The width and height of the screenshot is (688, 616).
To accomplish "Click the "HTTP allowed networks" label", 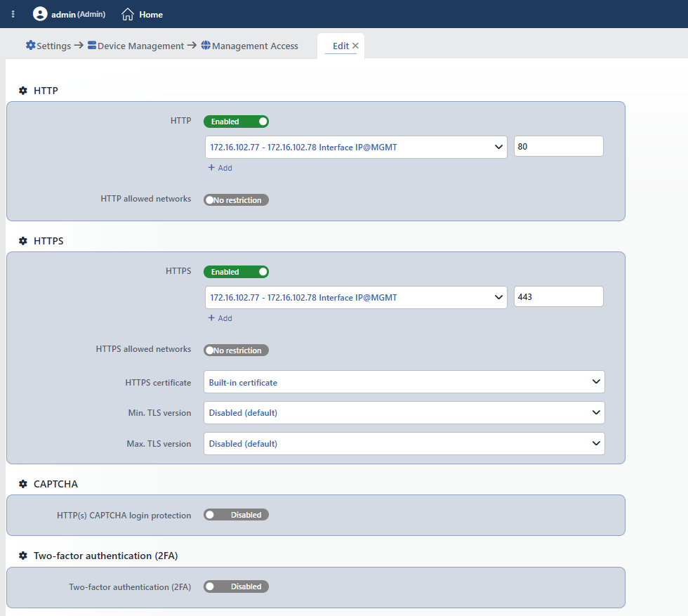I will pyautogui.click(x=146, y=199).
